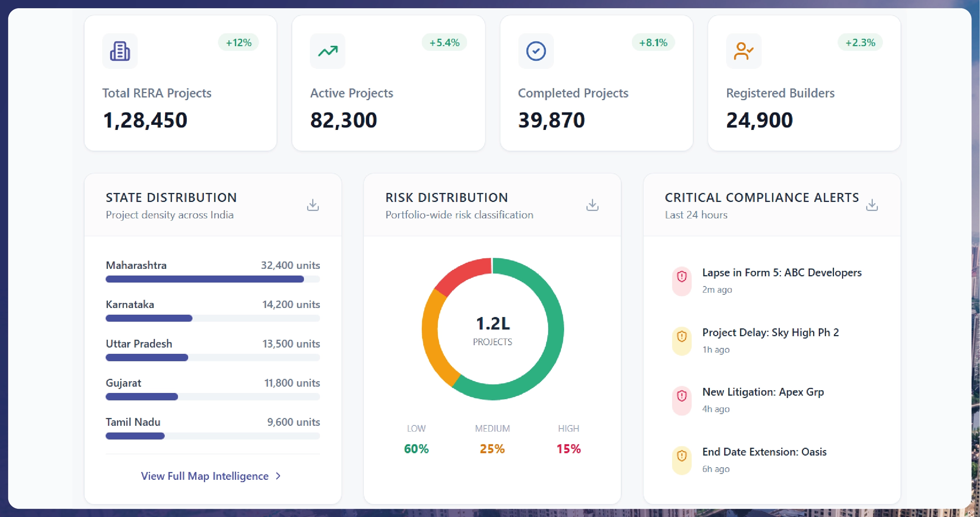Open View Full Map Intelligence
The width and height of the screenshot is (980, 517).
[204, 476]
